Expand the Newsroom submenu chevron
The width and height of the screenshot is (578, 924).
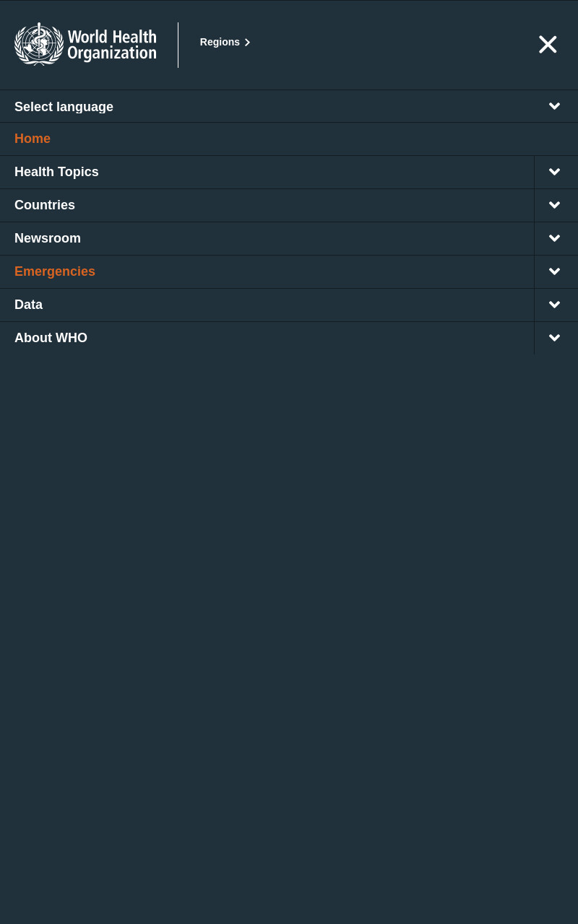point(555,238)
